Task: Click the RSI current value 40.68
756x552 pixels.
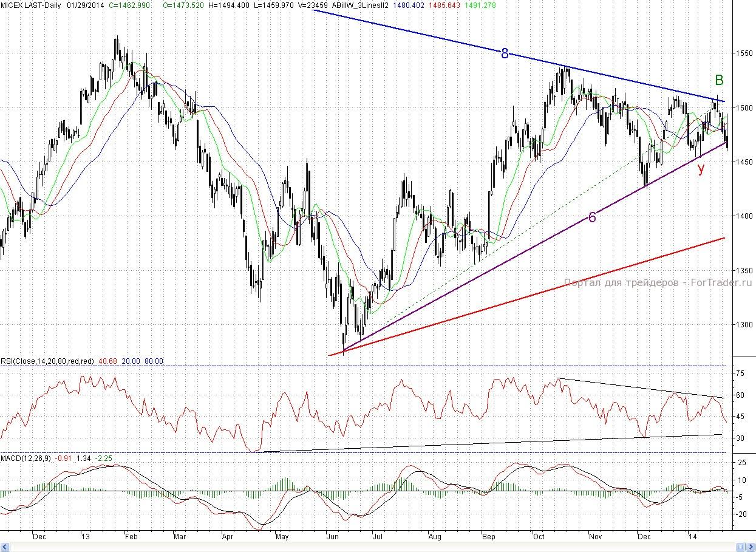Action: 107,361
